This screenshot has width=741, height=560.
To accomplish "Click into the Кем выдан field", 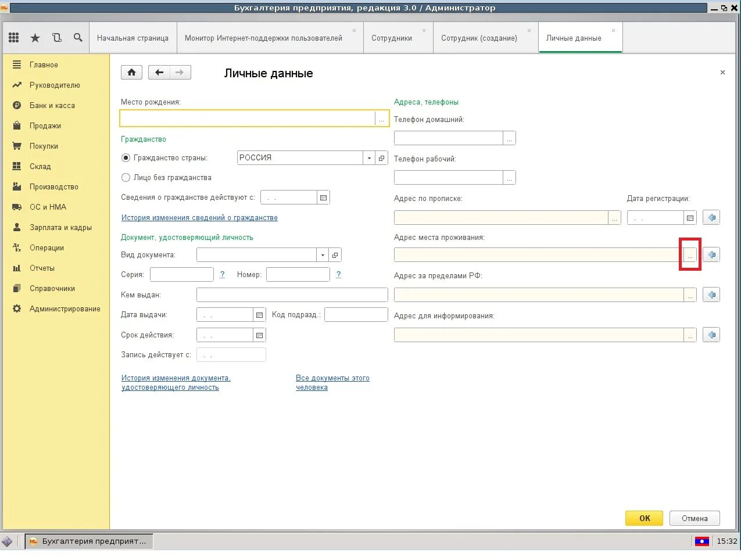I will pos(292,295).
